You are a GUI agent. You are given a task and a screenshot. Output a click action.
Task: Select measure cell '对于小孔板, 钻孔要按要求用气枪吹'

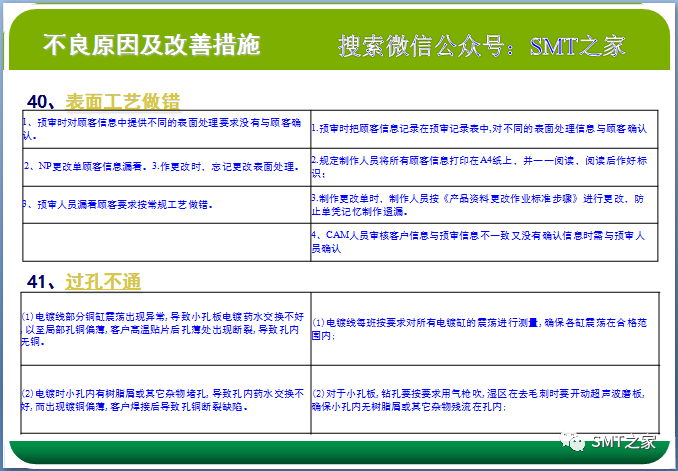(483, 401)
